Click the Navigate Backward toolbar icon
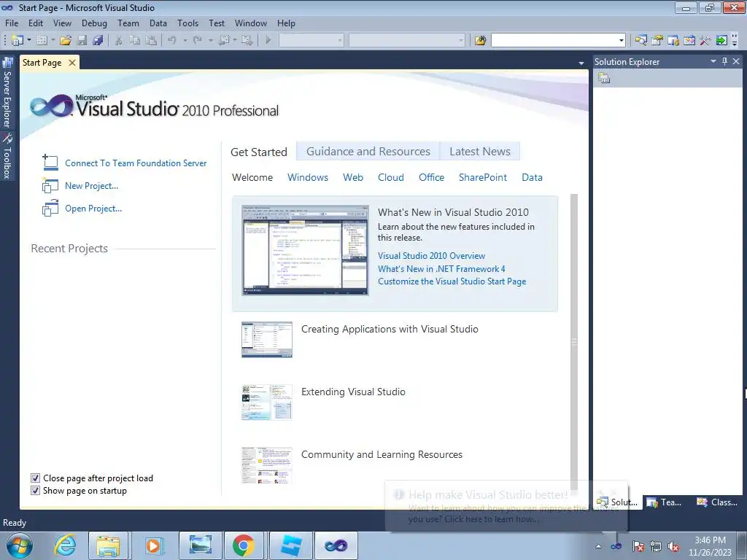This screenshot has width=747, height=560. [x=223, y=41]
